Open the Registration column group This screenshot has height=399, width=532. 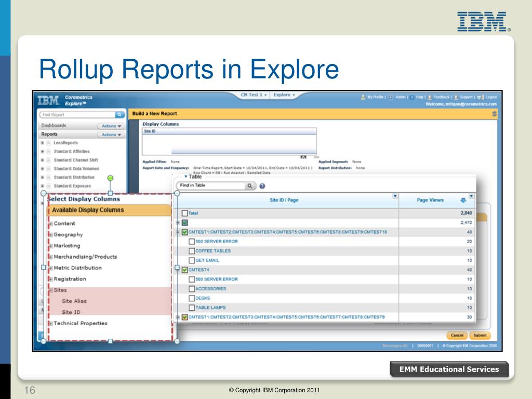pyautogui.click(x=70, y=279)
